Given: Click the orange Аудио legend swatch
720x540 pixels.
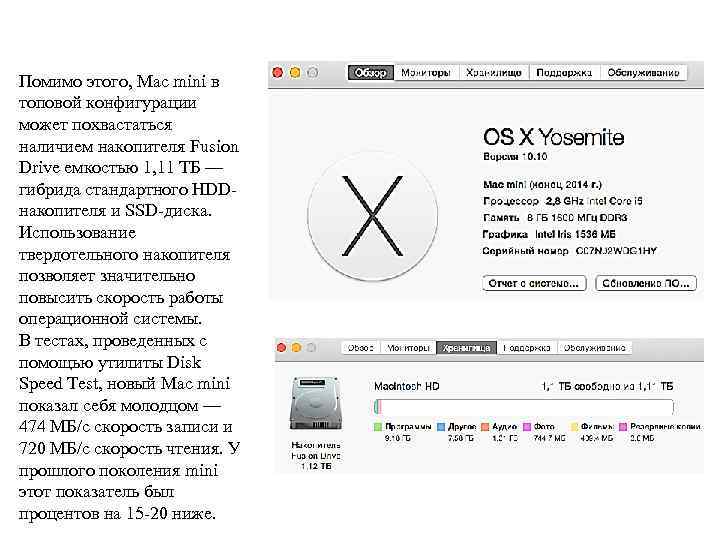Looking at the screenshot, I should click(x=485, y=427).
